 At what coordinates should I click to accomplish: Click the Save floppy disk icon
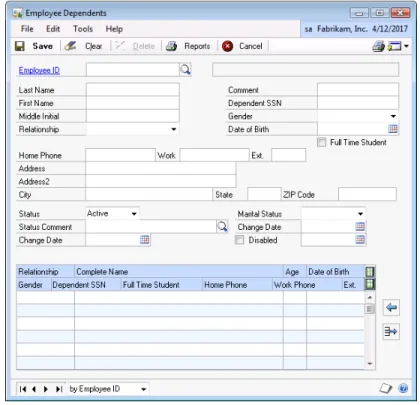[20, 46]
